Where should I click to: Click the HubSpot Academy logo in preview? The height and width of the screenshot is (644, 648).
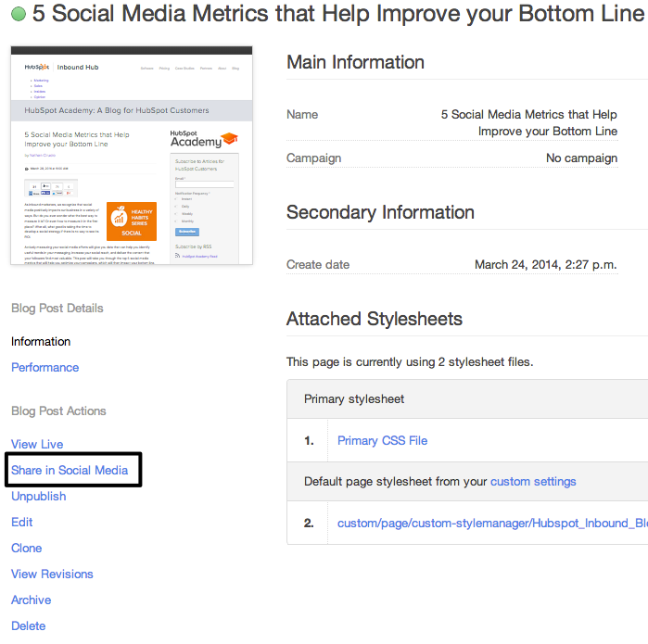click(204, 139)
